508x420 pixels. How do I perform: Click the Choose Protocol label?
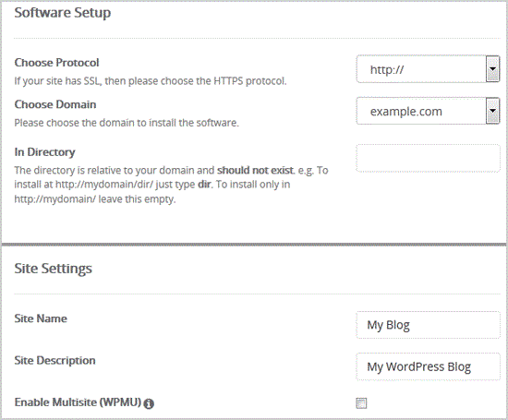[x=56, y=63]
